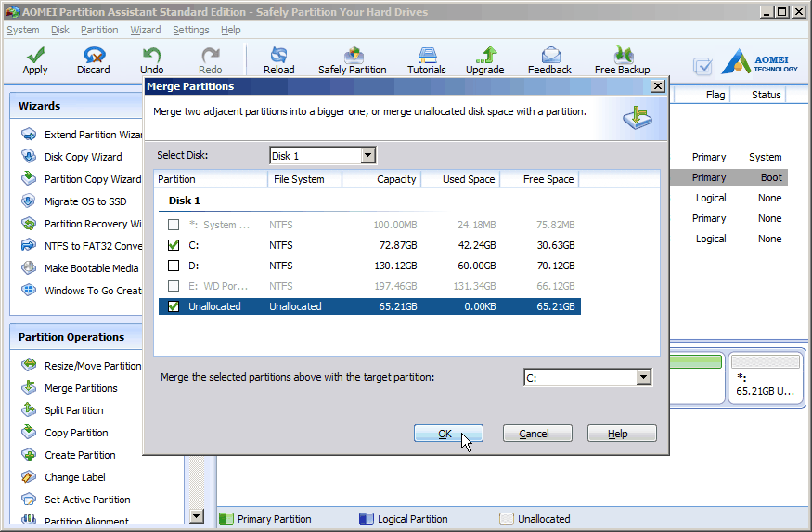Image resolution: width=812 pixels, height=532 pixels.
Task: Click the Used Space column header
Action: [x=461, y=179]
